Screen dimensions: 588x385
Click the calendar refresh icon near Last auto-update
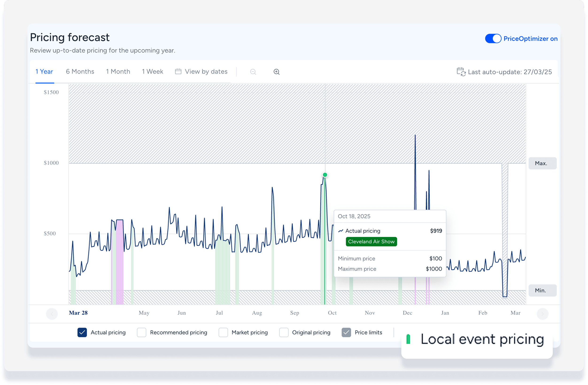click(461, 72)
